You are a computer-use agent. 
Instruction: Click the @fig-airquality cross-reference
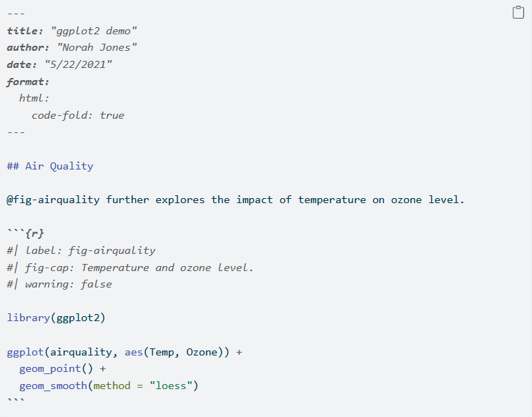coord(54,200)
